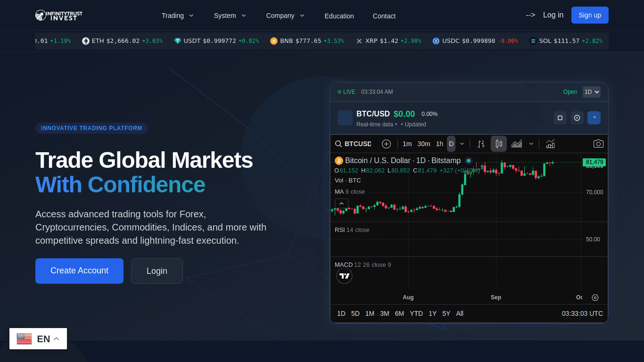Viewport: 644px width, 362px height.
Task: Click the blue plus widget button
Action: (594, 118)
